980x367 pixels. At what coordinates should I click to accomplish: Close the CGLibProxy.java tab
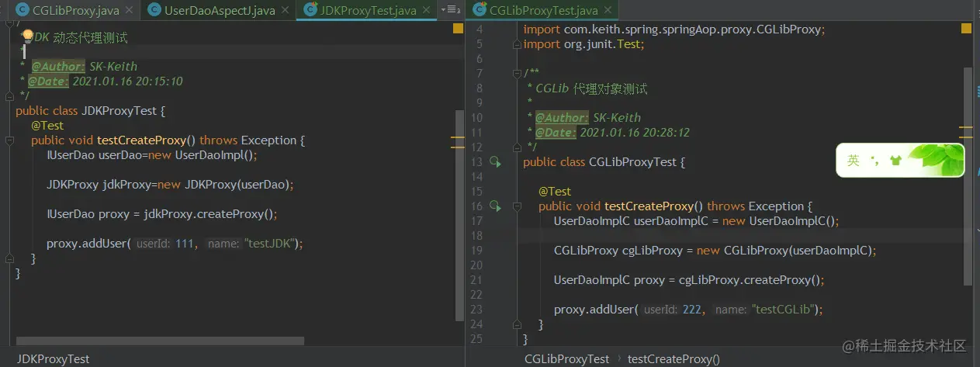pos(129,11)
